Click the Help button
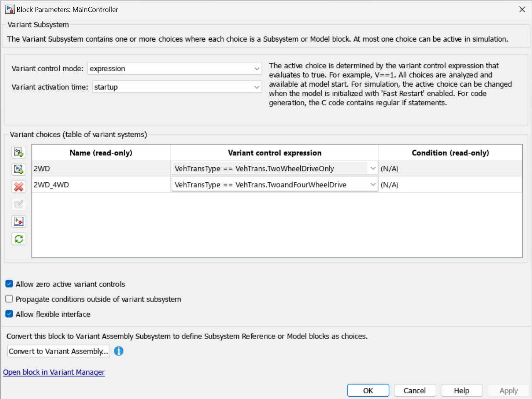The height and width of the screenshot is (399, 532). 461,391
